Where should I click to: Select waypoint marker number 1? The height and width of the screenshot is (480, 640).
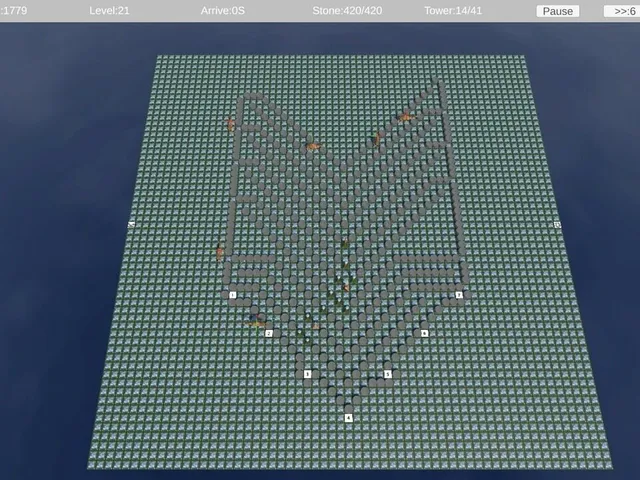[233, 295]
